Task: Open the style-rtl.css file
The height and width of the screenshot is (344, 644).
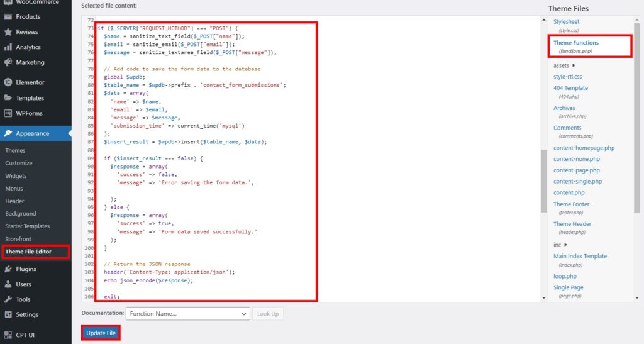Action: [568, 77]
